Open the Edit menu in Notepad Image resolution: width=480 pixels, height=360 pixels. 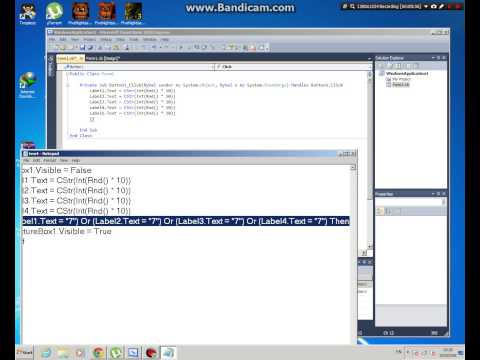[36, 160]
